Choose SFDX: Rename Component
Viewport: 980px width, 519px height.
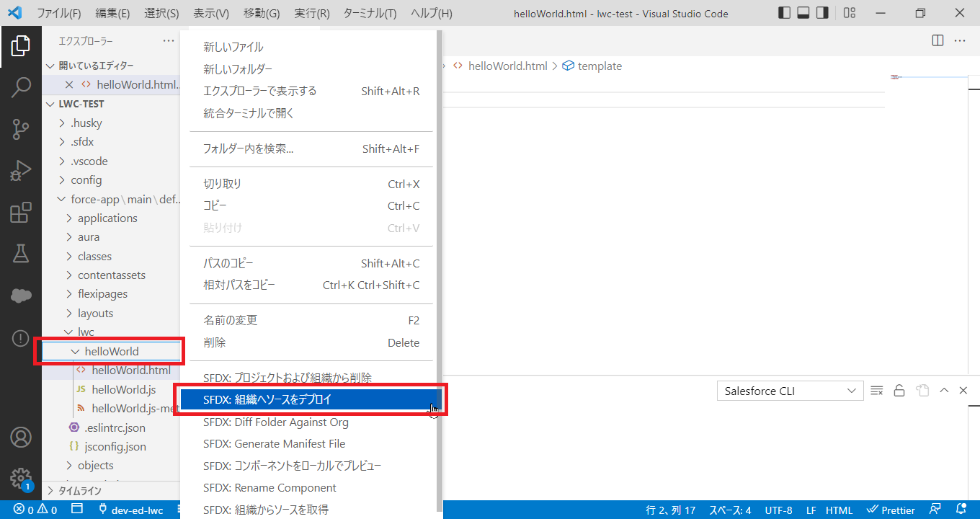tap(311, 488)
